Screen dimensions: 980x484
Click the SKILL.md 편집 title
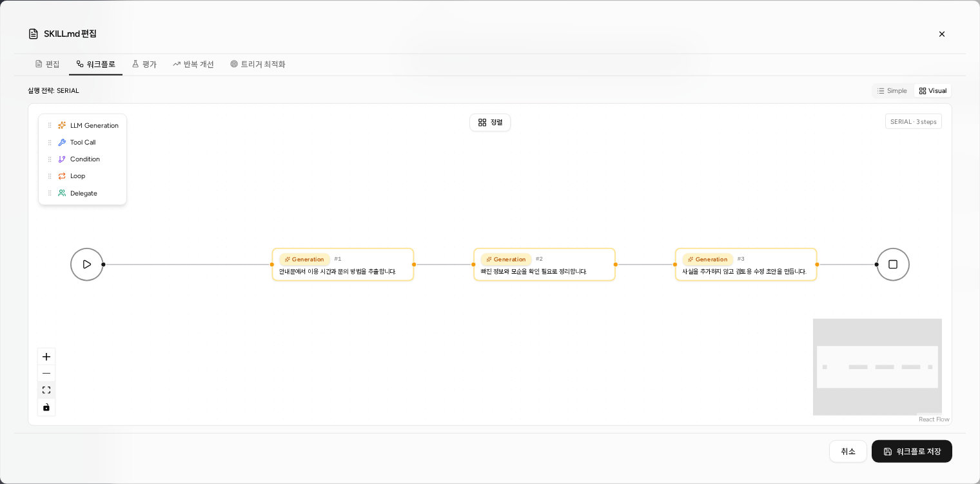70,34
